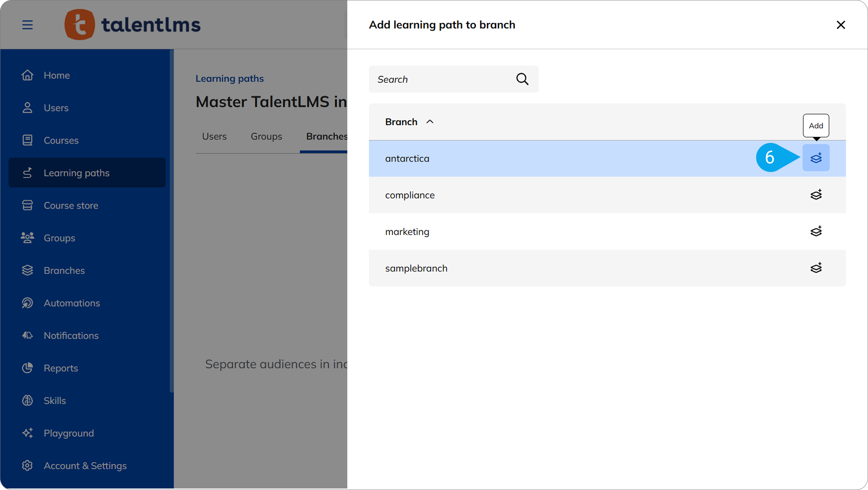Screen dimensions: 868x490
Task: Click the Notifications megaphone icon
Action: [27, 335]
